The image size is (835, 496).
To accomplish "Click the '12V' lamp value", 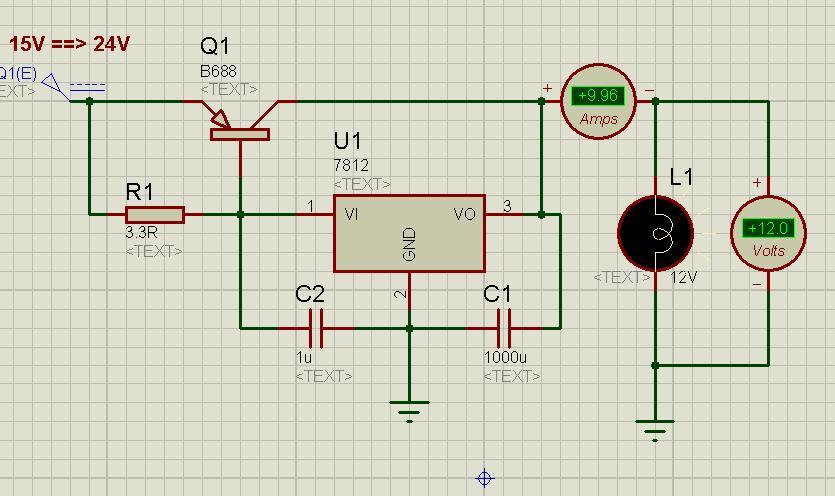I will pos(684,278).
